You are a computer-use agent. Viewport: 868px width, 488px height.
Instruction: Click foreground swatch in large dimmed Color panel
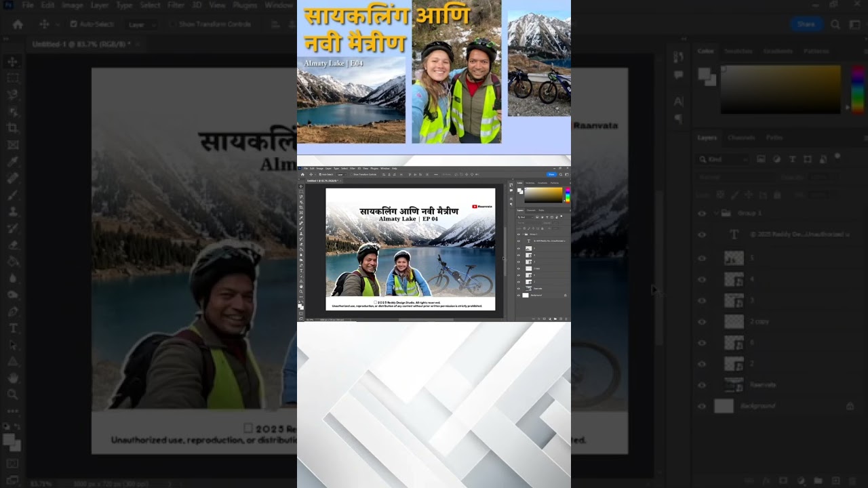coord(704,73)
